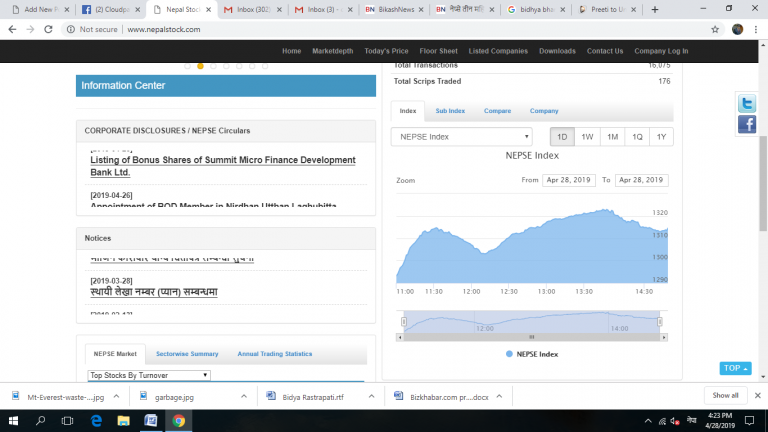Open Summit Micro Finance bonus shares listing
The width and height of the screenshot is (768, 432).
tap(223, 166)
